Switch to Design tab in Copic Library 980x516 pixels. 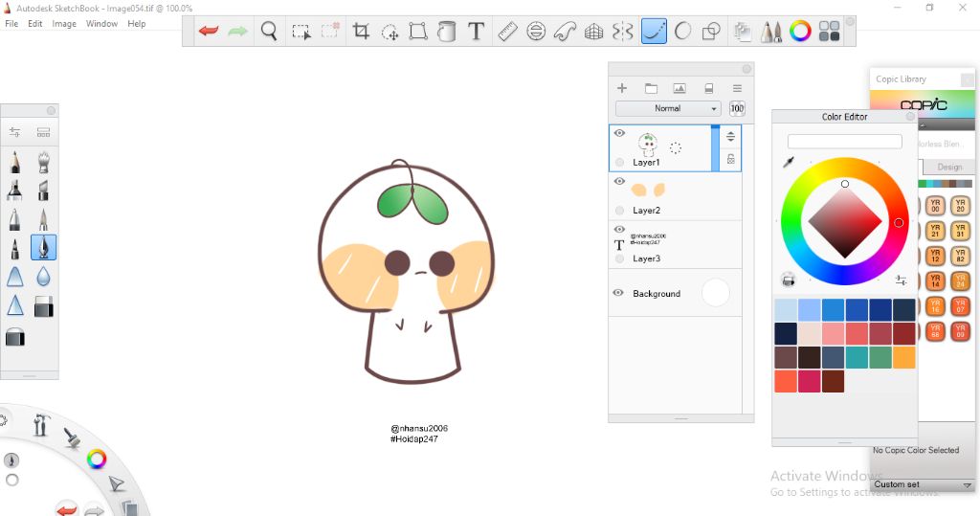coord(949,167)
